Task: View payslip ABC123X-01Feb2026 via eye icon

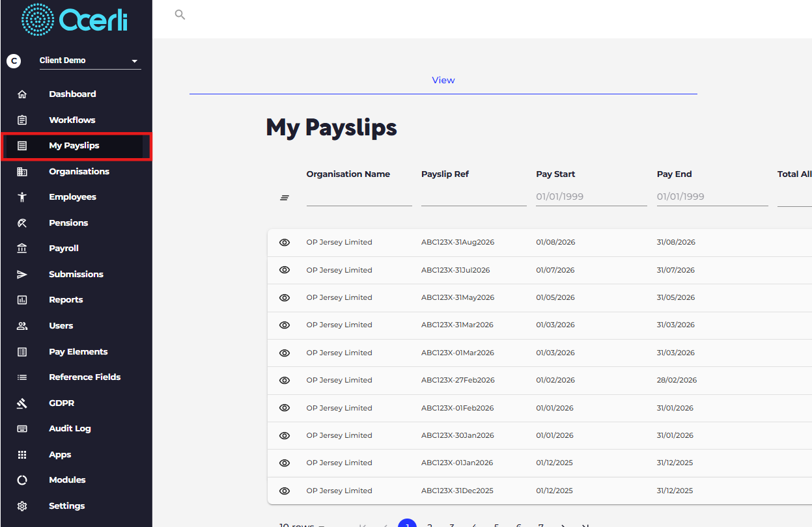Action: point(285,408)
